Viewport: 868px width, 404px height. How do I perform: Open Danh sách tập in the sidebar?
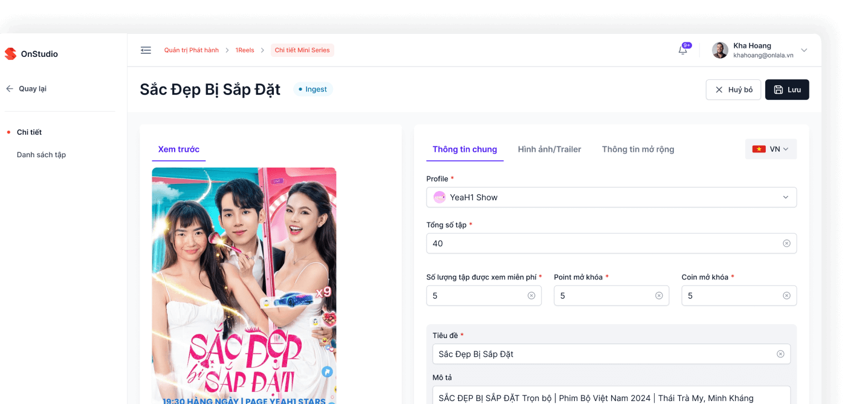41,155
